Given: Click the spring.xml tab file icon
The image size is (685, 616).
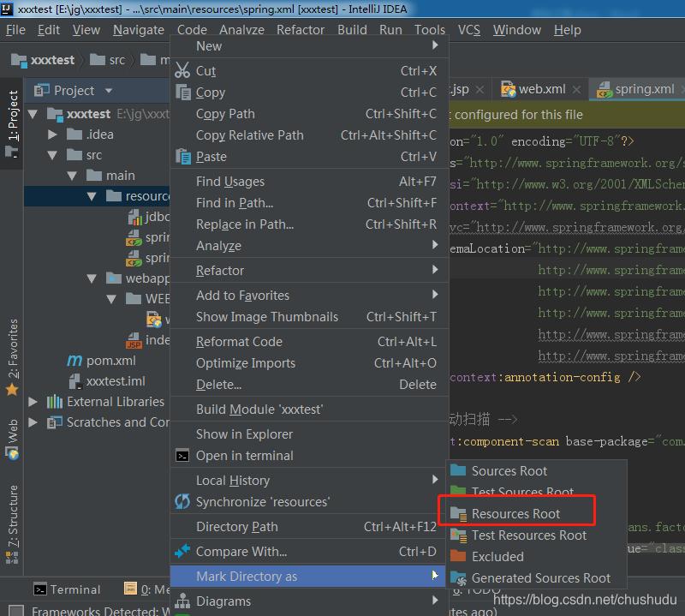Looking at the screenshot, I should 605,89.
